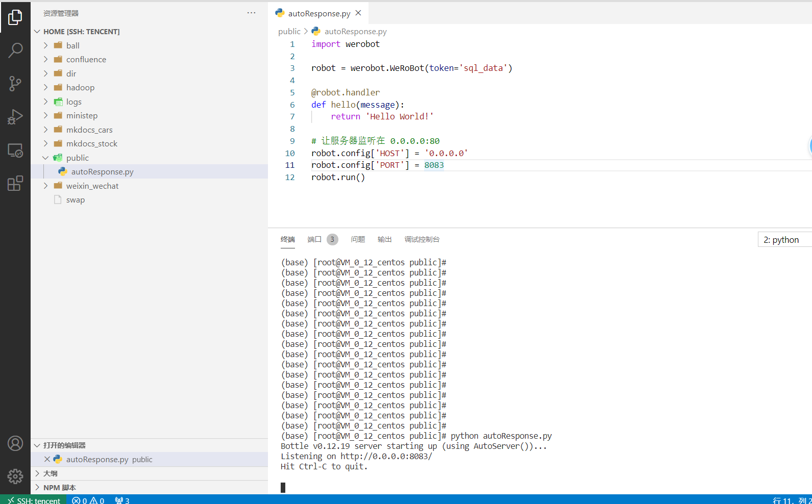This screenshot has width=812, height=504.
Task: Click forwarded ports indicator in status bar
Action: click(x=122, y=500)
